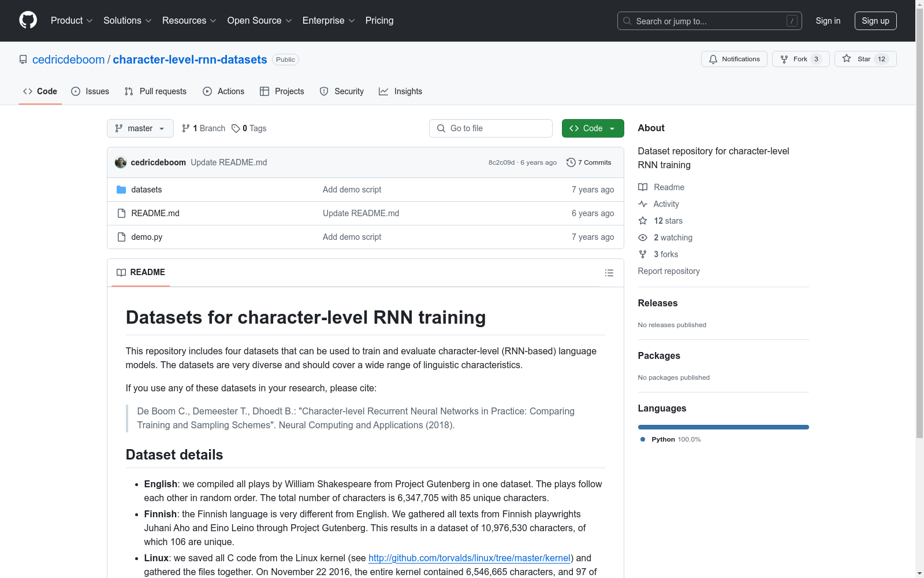
Task: Open the Readme link in About
Action: 661,187
